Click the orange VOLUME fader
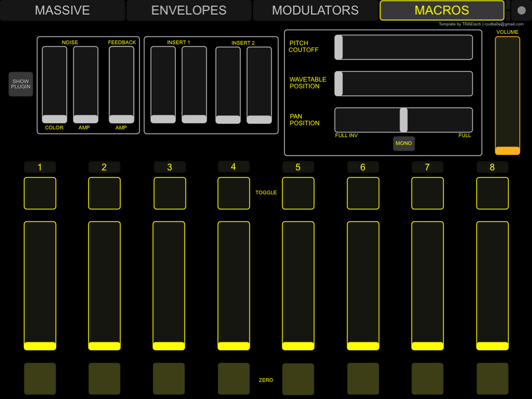 point(507,96)
